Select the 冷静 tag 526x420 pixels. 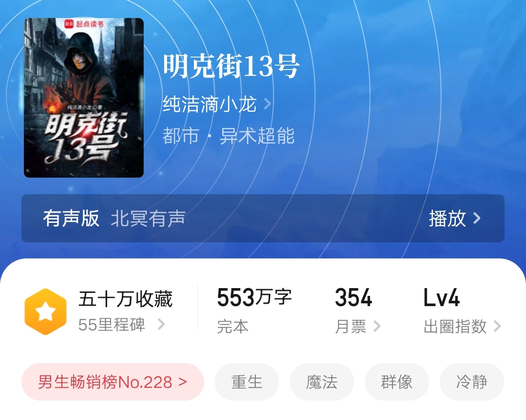(x=471, y=382)
